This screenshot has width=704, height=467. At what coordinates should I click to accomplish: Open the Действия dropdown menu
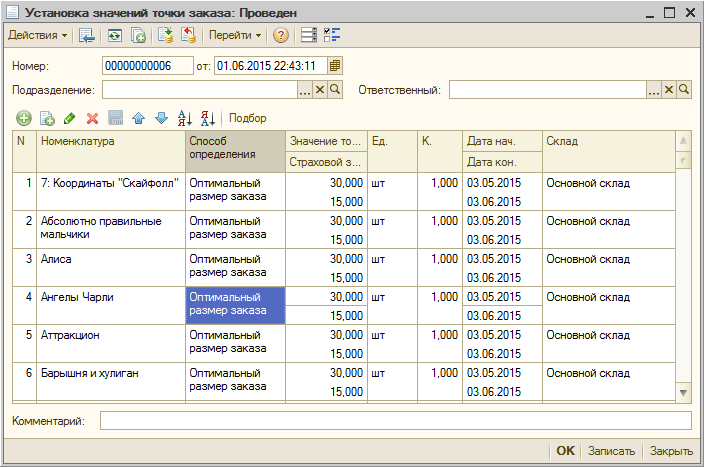(38, 35)
